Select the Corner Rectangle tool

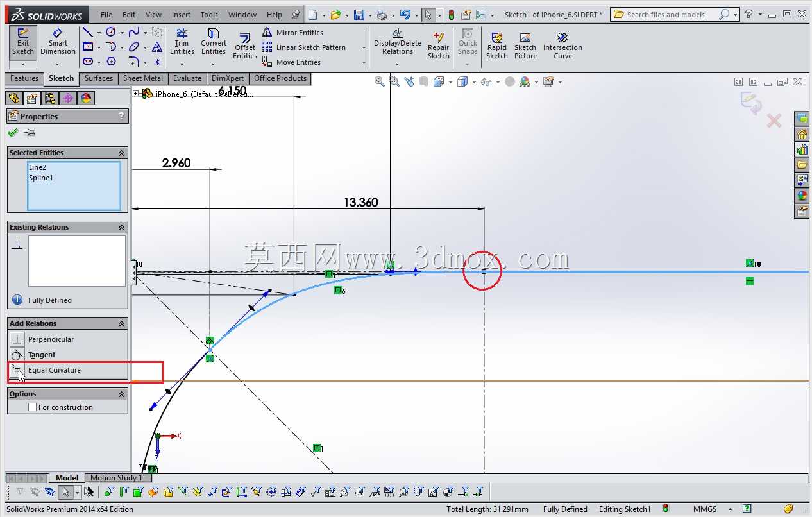88,47
